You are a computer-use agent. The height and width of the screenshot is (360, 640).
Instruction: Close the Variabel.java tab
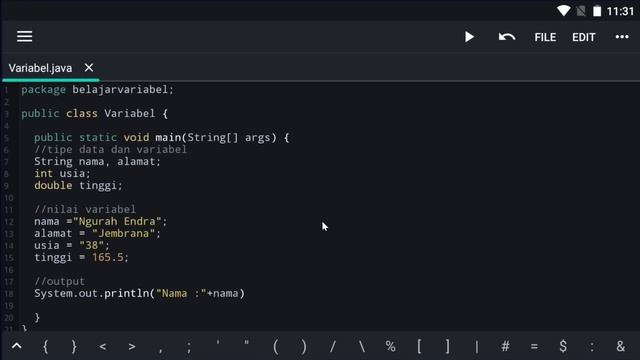89,67
